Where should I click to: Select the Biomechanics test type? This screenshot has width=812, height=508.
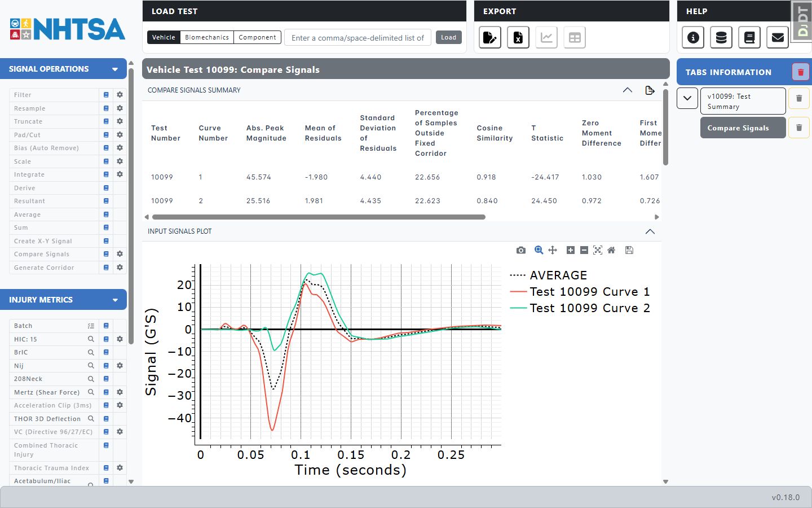[x=207, y=37]
